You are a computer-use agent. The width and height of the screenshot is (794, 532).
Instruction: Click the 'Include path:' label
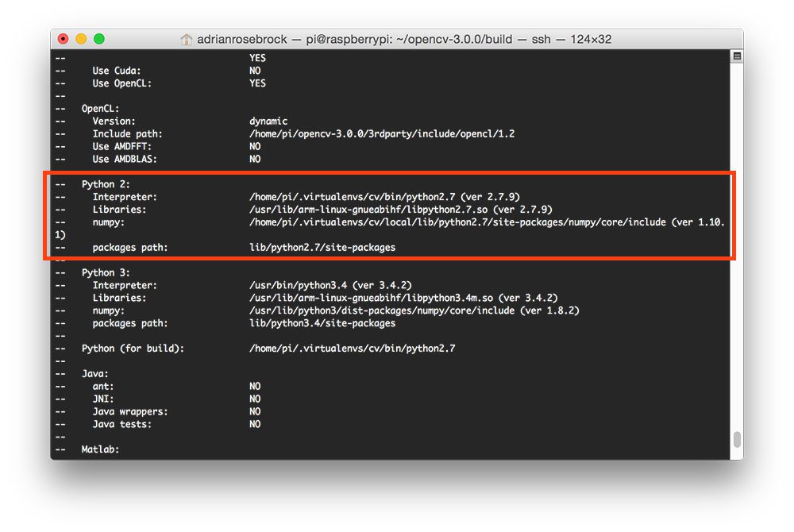point(127,133)
